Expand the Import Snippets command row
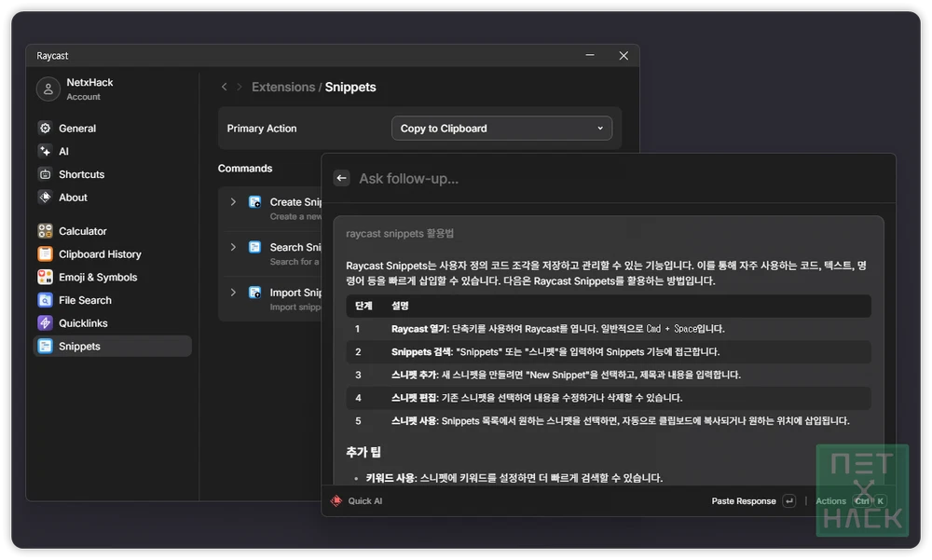Viewport: 932px width, 560px height. point(233,293)
